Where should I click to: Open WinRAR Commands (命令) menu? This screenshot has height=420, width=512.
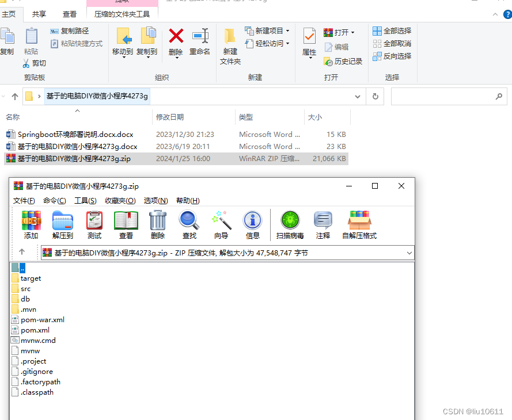[x=55, y=201]
